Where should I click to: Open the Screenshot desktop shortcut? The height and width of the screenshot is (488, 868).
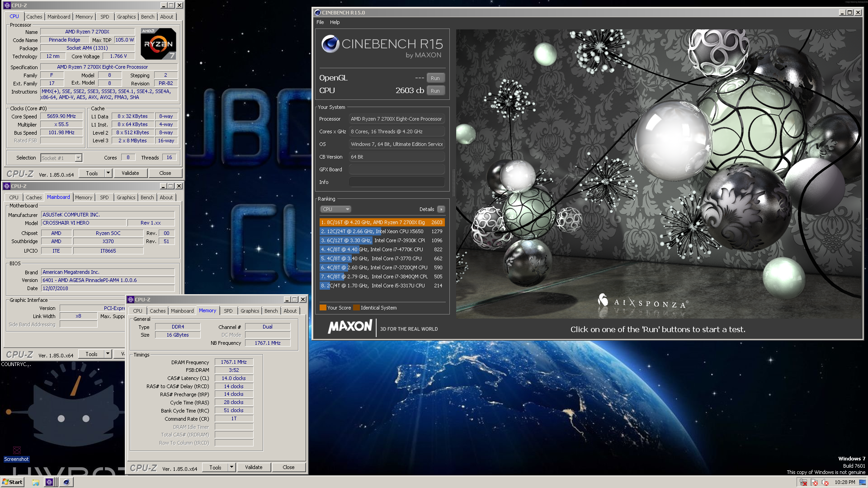(17, 454)
